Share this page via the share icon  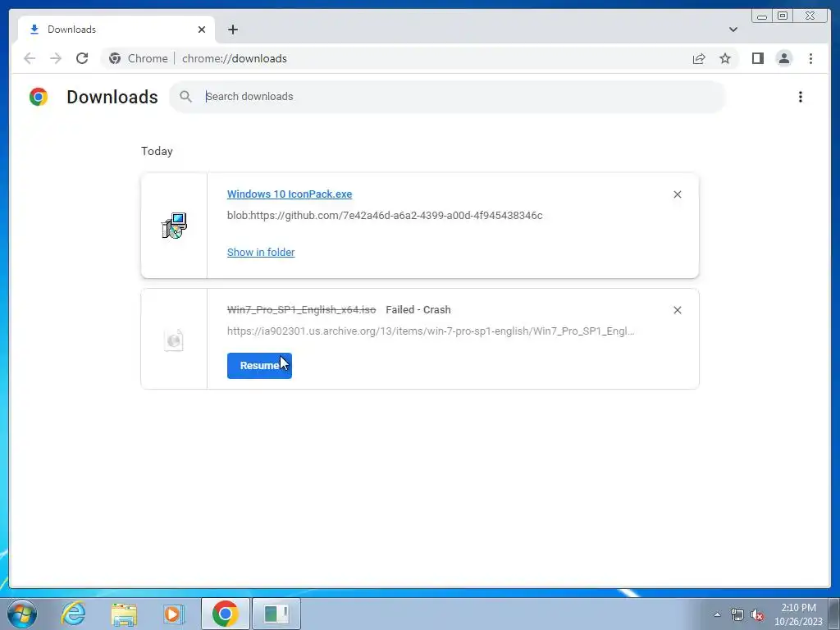tap(699, 58)
